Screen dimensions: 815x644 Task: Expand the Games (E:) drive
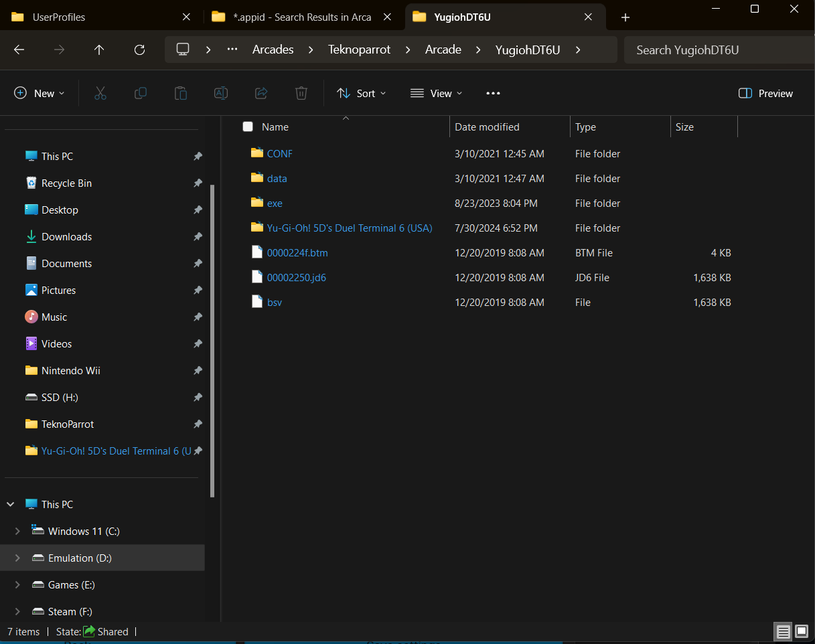pos(17,584)
